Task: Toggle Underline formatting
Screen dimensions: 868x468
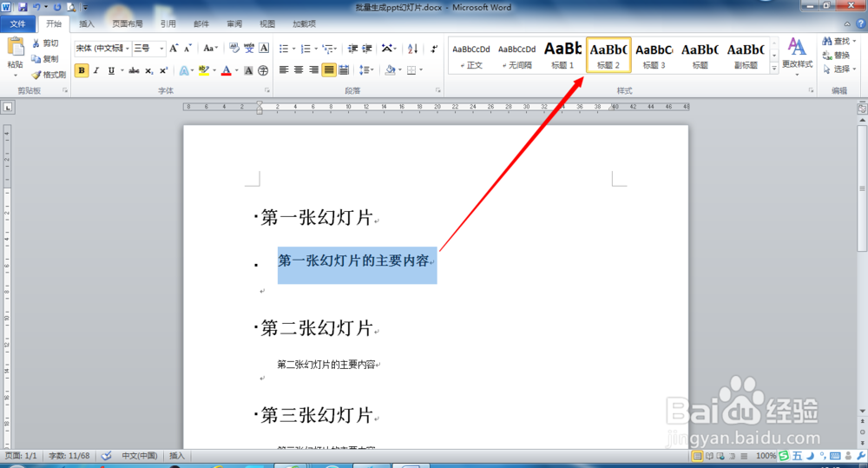Action: pyautogui.click(x=111, y=70)
